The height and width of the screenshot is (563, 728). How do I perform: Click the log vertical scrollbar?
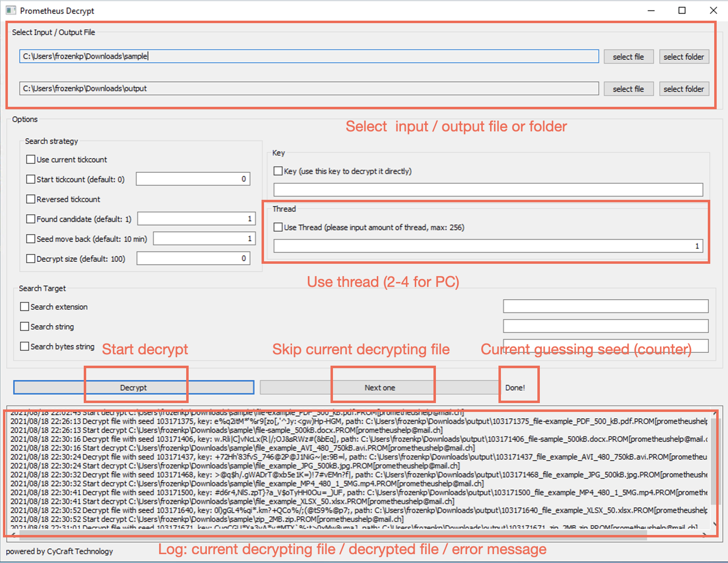click(x=715, y=462)
